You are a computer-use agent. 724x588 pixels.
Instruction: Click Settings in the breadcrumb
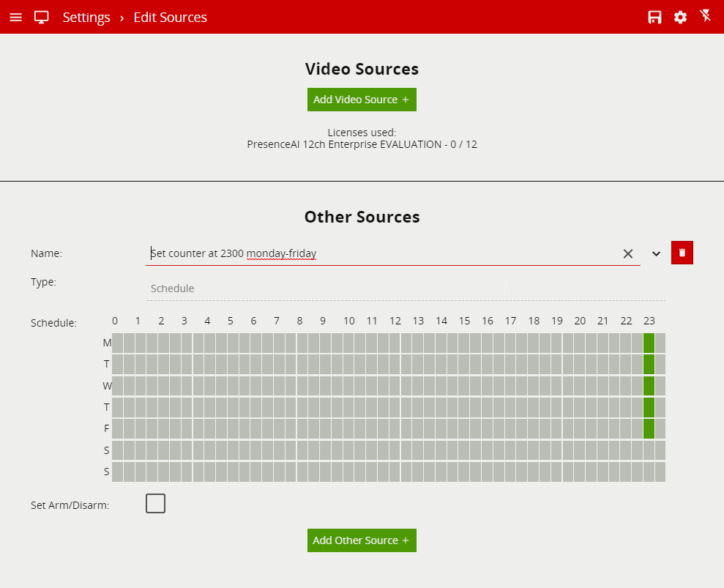coord(86,17)
